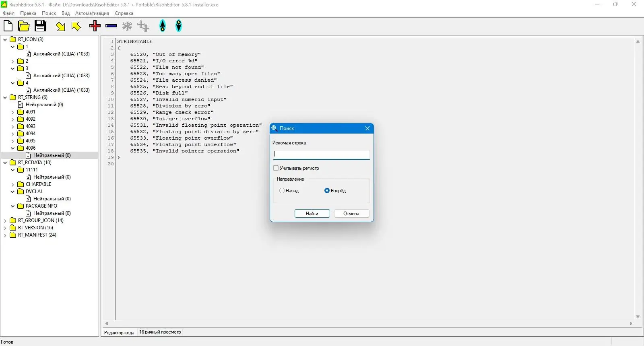Click the code line "Out of memory"
The width and height of the screenshot is (644, 346).
[x=165, y=54]
